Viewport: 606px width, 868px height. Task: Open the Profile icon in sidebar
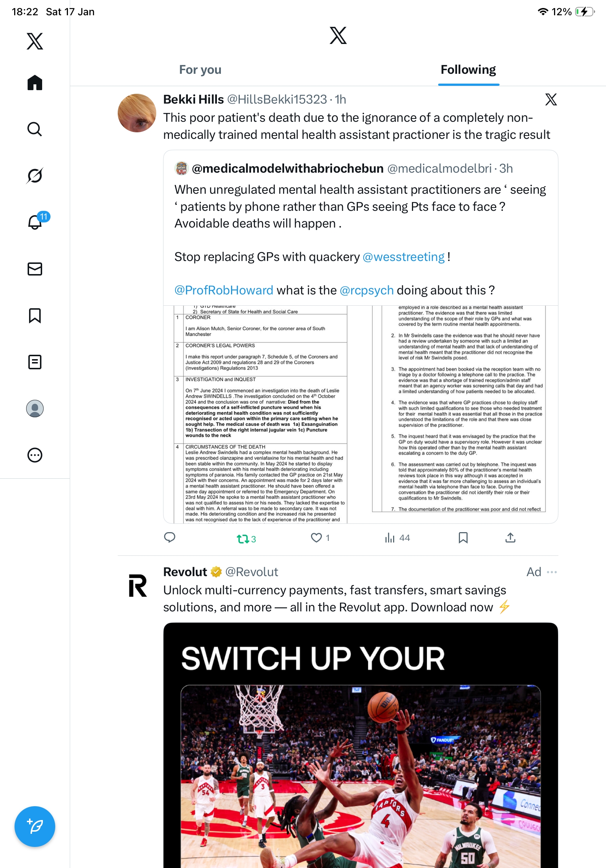pyautogui.click(x=35, y=409)
